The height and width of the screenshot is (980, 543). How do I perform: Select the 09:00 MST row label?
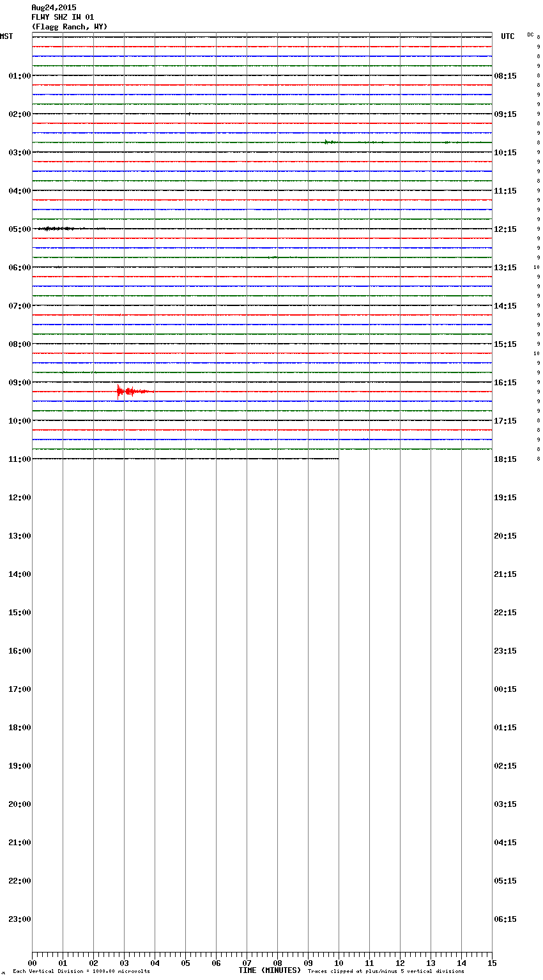coord(19,383)
